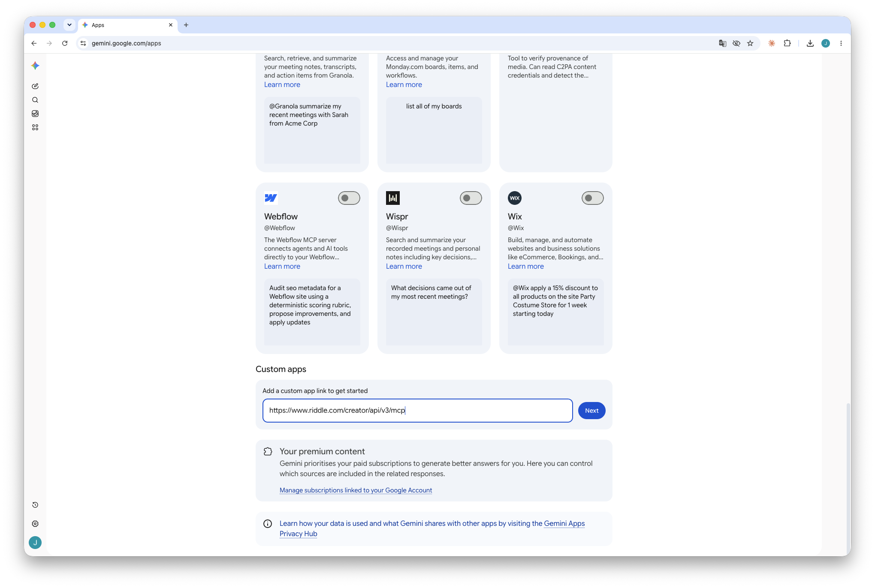Open activity history icon in sidebar
This screenshot has width=875, height=588.
coord(35,505)
